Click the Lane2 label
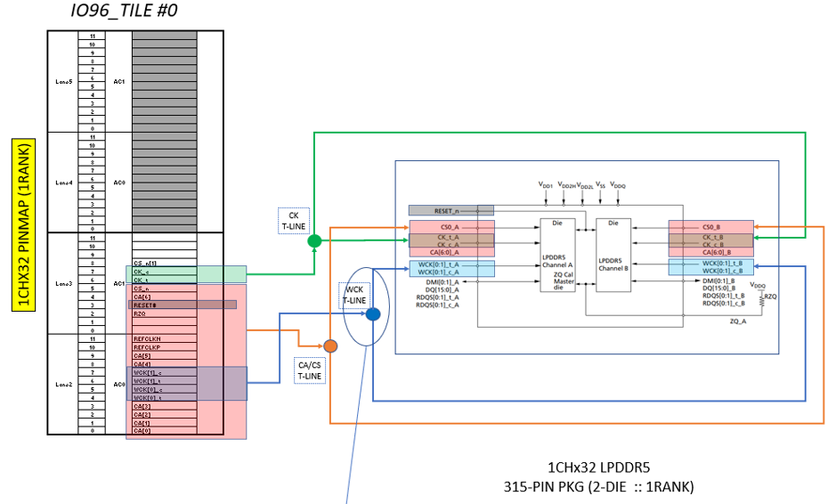The height and width of the screenshot is (504, 836). 63,384
